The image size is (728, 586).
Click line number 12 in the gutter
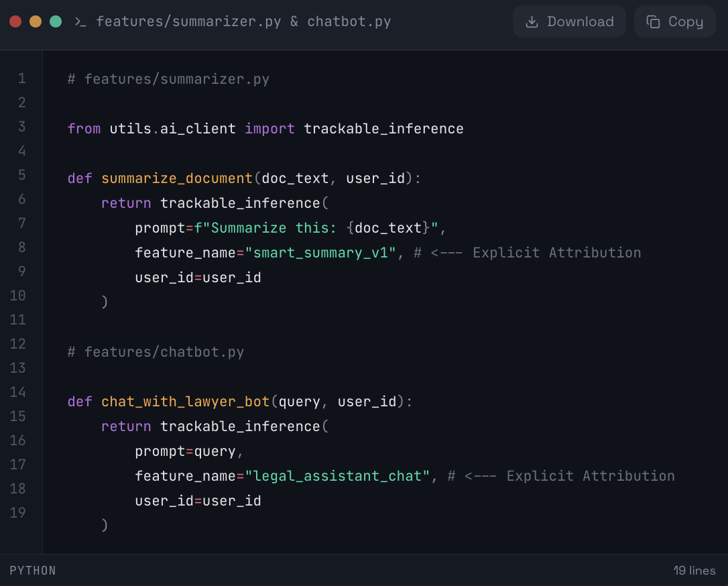(x=18, y=344)
